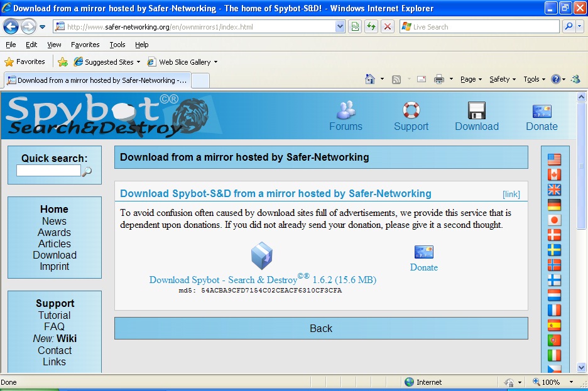This screenshot has width=588, height=391.
Task: Select the French flag language
Action: click(x=554, y=310)
